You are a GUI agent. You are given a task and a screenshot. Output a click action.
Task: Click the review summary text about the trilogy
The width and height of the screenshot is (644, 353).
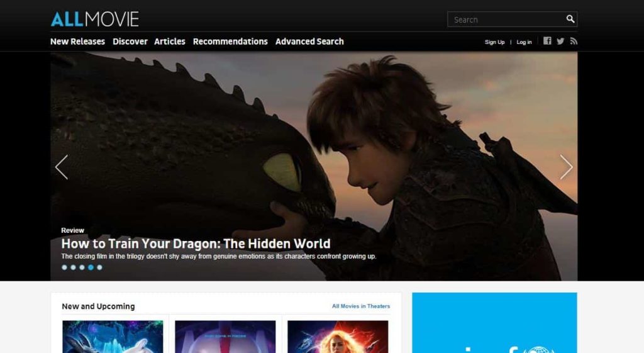[218, 257]
